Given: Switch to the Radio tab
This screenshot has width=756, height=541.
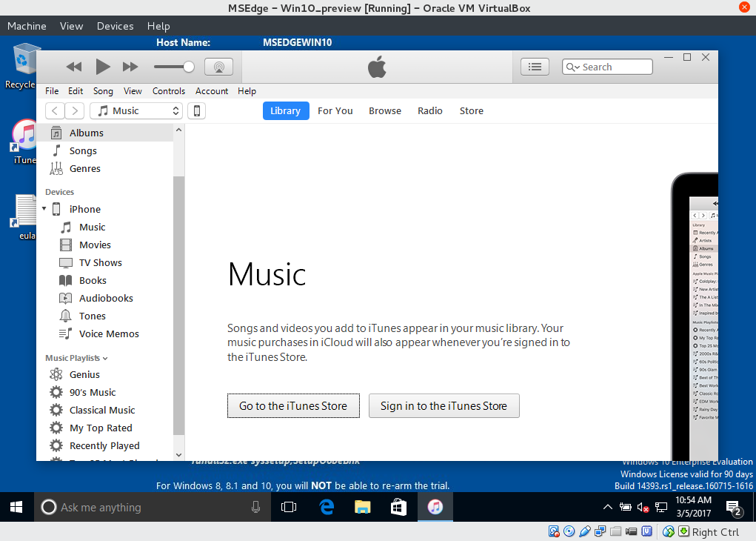Looking at the screenshot, I should (x=430, y=111).
